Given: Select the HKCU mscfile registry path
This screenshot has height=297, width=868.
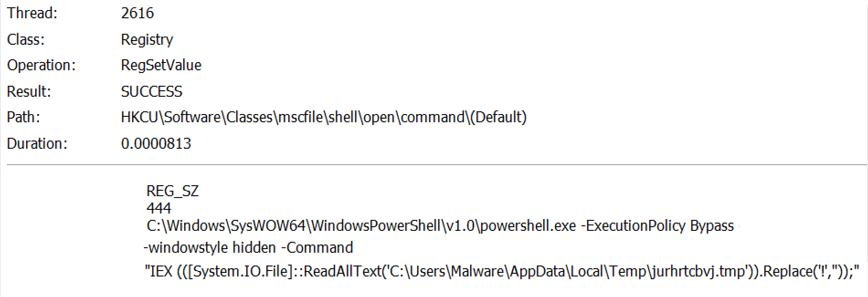Looking at the screenshot, I should (x=323, y=117).
